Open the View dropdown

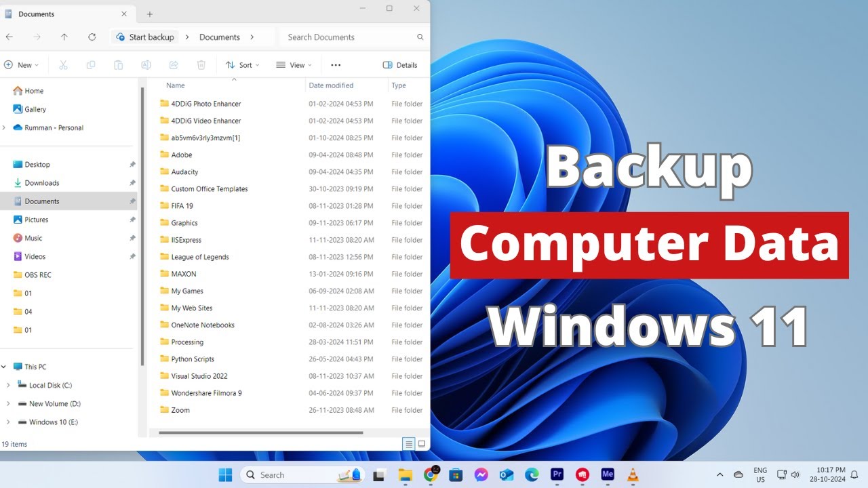pyautogui.click(x=294, y=65)
